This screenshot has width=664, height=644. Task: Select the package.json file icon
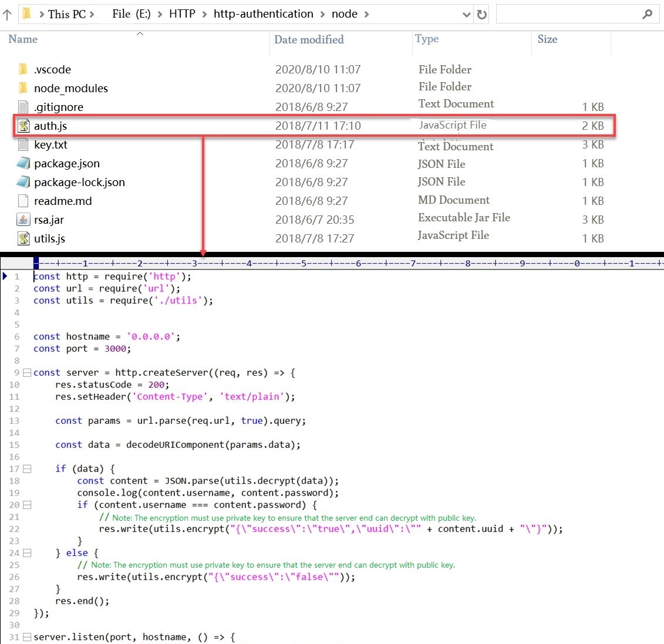[23, 163]
